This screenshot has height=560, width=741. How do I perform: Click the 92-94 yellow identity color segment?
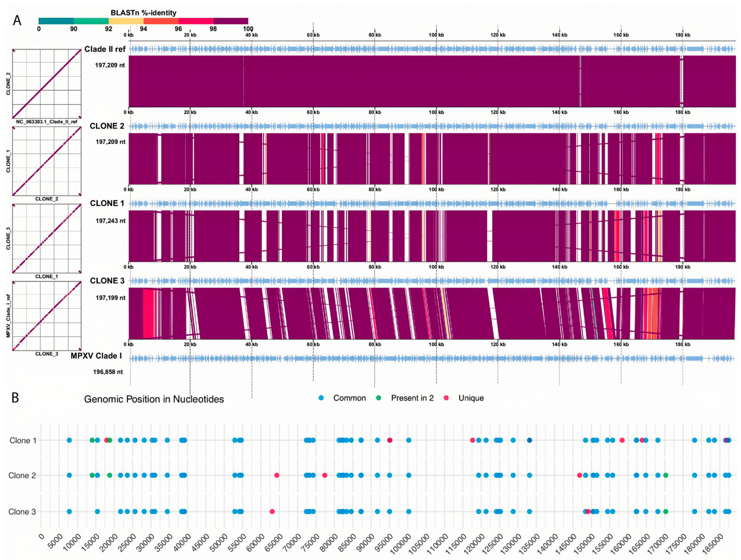pos(126,21)
